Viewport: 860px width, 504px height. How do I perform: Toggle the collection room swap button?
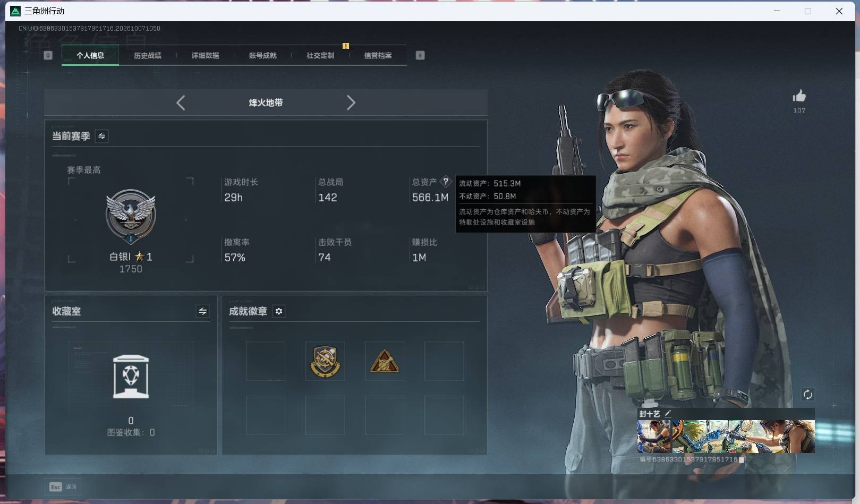click(202, 311)
